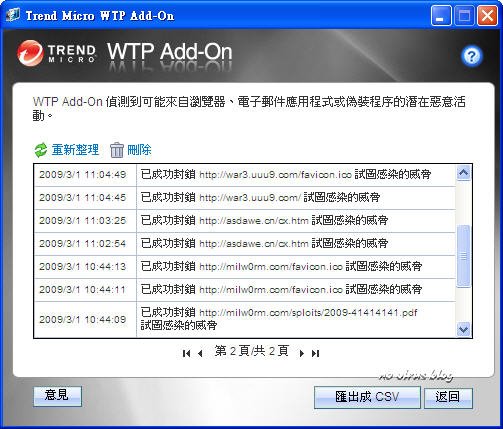This screenshot has width=503, height=429.
Task: Open the help question mark icon
Action: click(471, 56)
